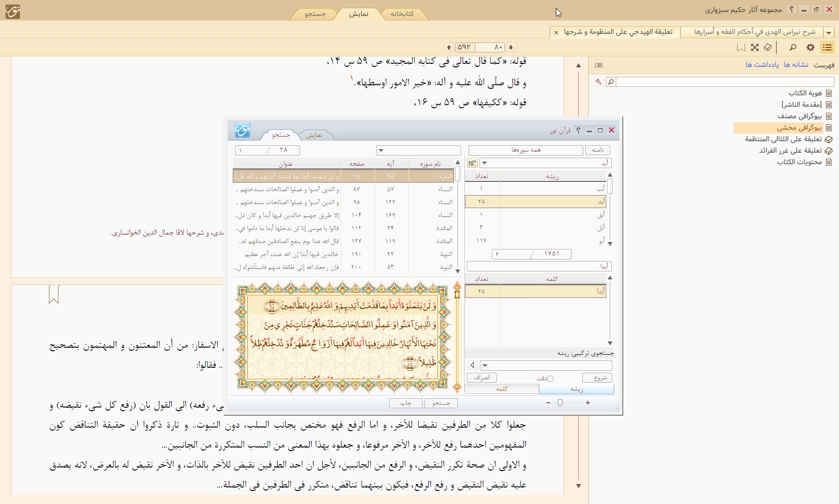Image resolution: width=839 pixels, height=504 pixels.
Task: Open help question mark in main title bar
Action: [x=792, y=9]
